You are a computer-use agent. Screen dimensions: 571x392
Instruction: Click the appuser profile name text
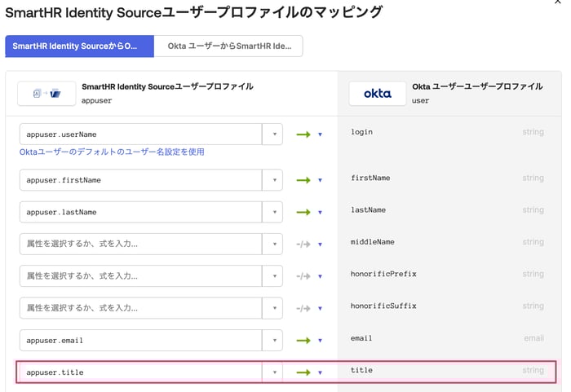[96, 100]
